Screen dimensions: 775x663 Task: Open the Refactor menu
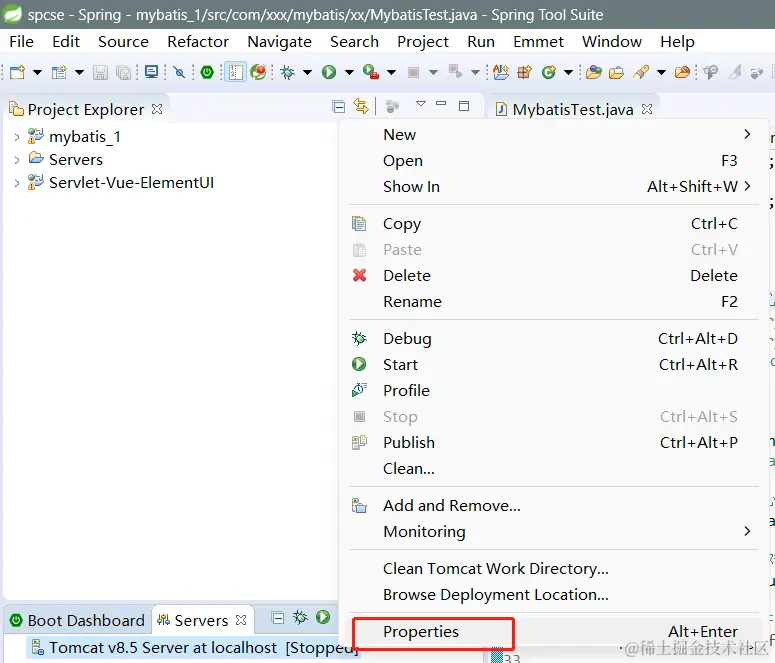[198, 42]
